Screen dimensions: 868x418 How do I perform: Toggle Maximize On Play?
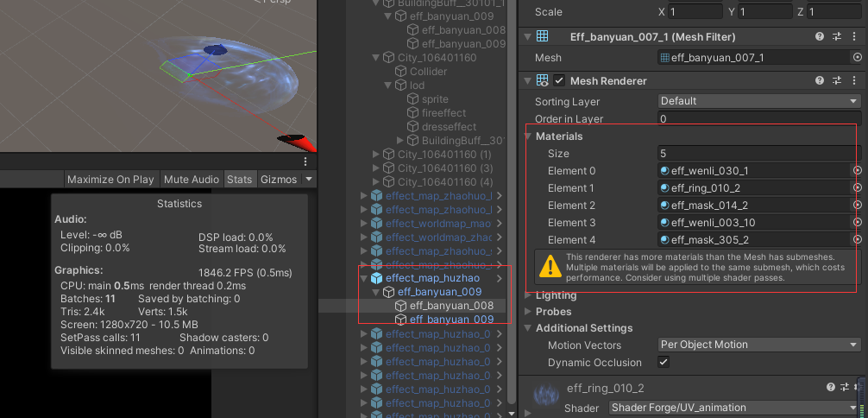[x=110, y=180]
